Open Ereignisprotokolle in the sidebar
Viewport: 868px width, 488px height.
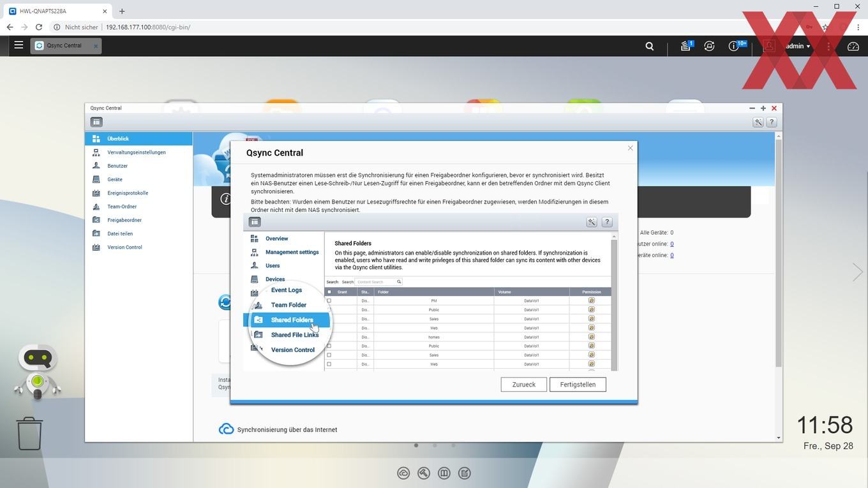[x=139, y=193]
